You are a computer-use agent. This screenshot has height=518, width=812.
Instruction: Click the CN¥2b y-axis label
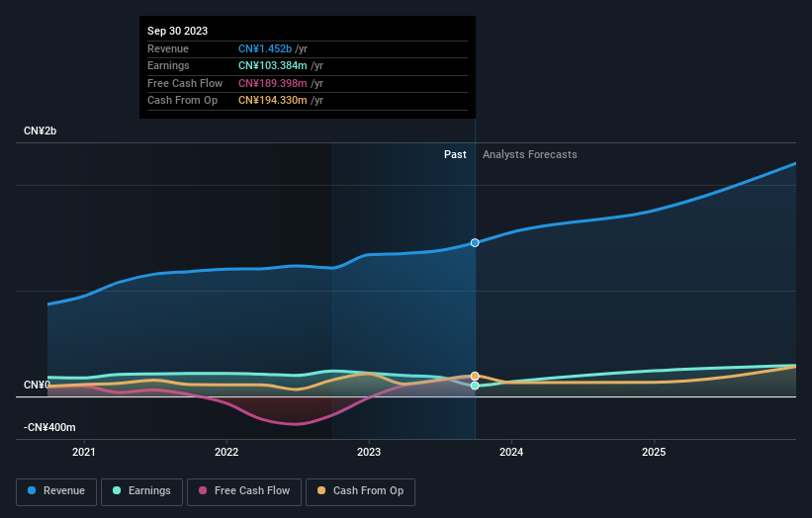click(x=40, y=130)
